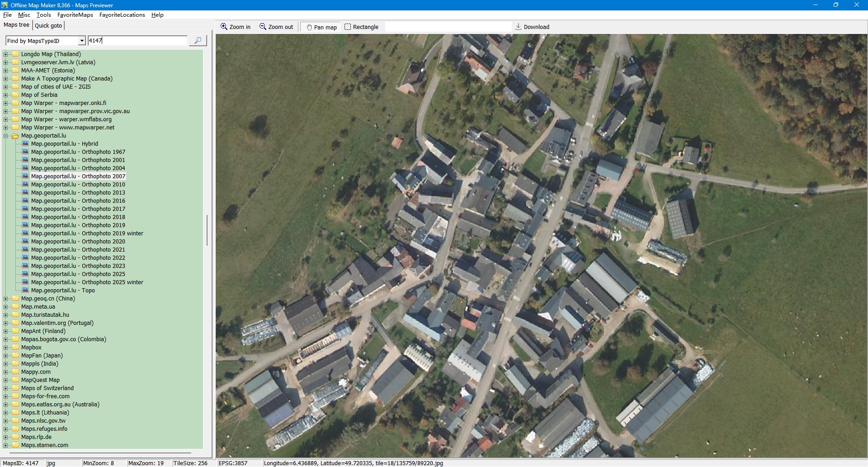Expand the Maps of Switzerland folder
Screen dimensions: 868x467
point(6,388)
